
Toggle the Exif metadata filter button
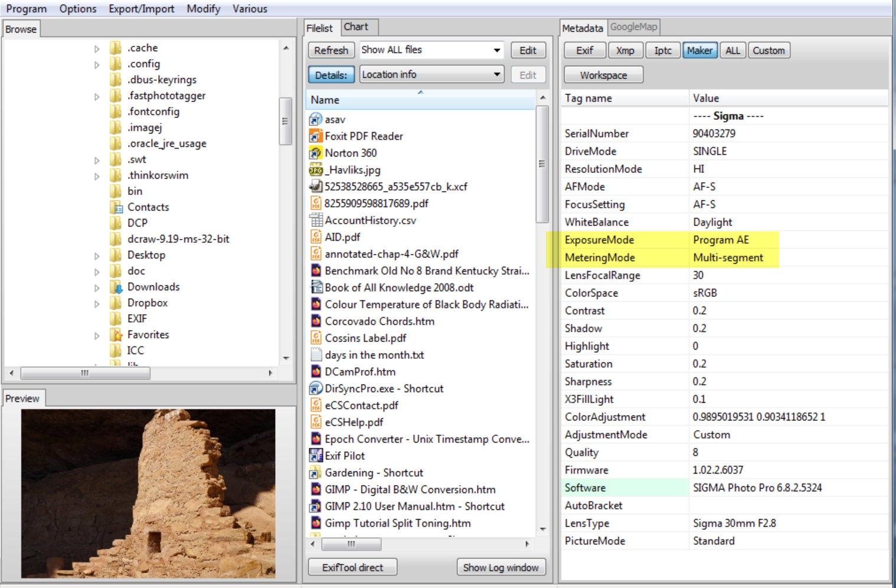click(584, 51)
